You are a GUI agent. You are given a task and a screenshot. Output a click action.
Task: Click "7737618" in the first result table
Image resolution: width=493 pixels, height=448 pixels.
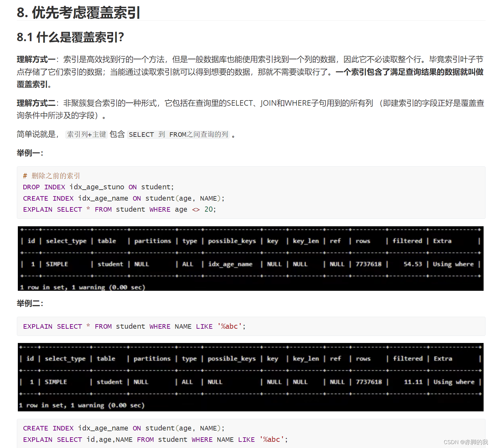click(x=369, y=264)
